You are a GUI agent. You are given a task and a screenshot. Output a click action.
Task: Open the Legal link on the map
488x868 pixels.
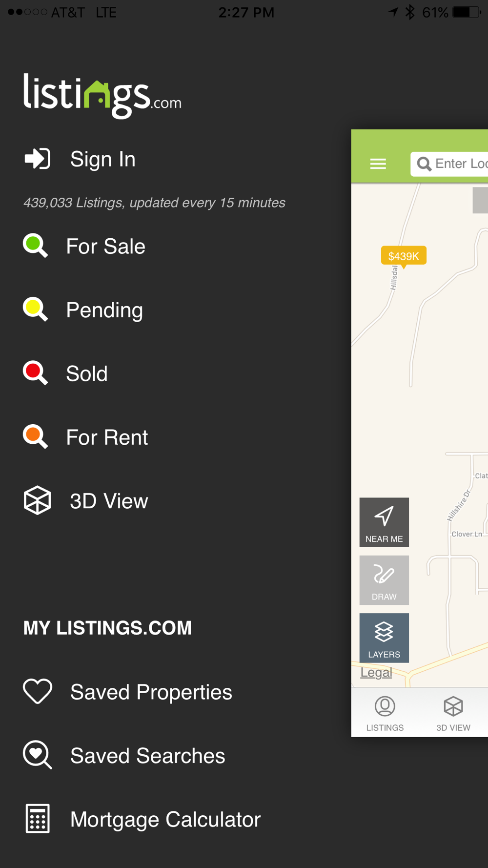pyautogui.click(x=376, y=672)
